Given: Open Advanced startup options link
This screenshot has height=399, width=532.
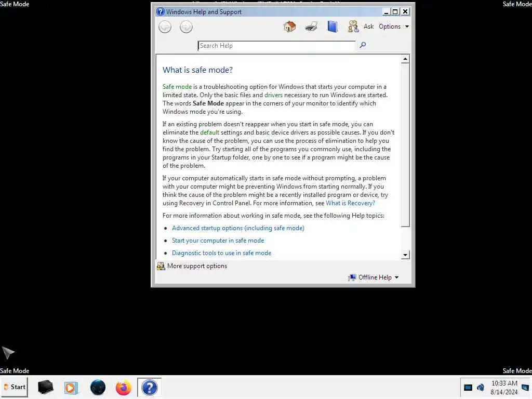Looking at the screenshot, I should point(238,228).
